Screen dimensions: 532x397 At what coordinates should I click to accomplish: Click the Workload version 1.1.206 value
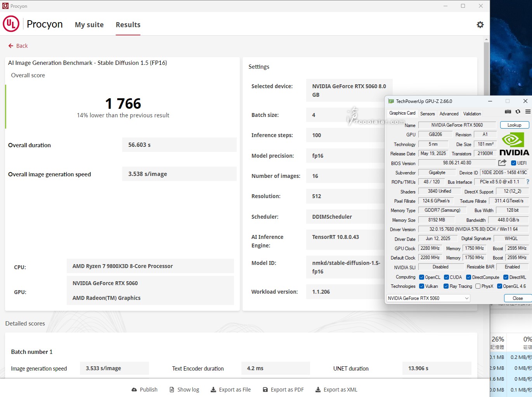[321, 292]
